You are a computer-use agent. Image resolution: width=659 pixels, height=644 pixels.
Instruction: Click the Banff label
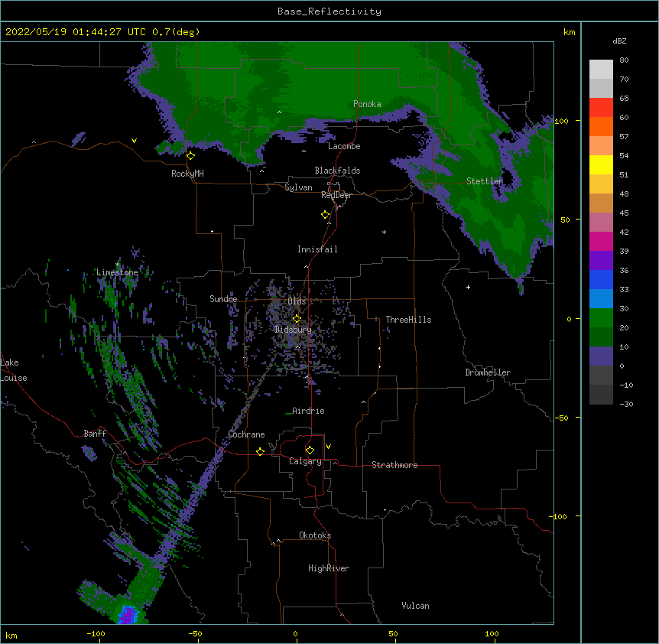pyautogui.click(x=95, y=434)
